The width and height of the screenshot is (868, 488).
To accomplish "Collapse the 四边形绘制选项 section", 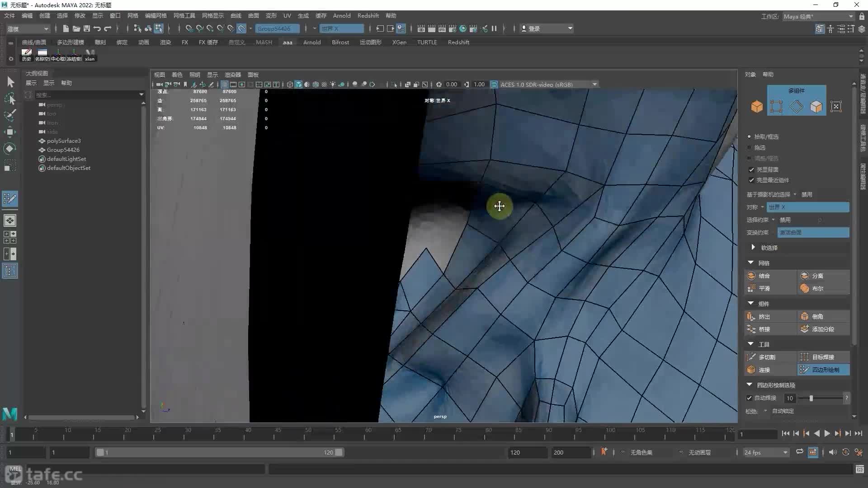I will pos(750,385).
